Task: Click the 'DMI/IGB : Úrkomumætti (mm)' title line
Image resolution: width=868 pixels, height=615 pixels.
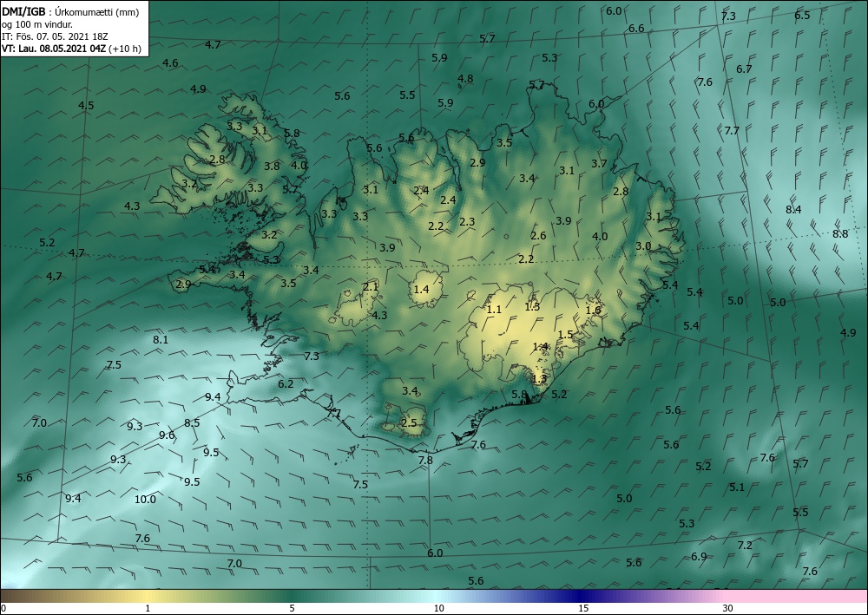Action: (70, 11)
